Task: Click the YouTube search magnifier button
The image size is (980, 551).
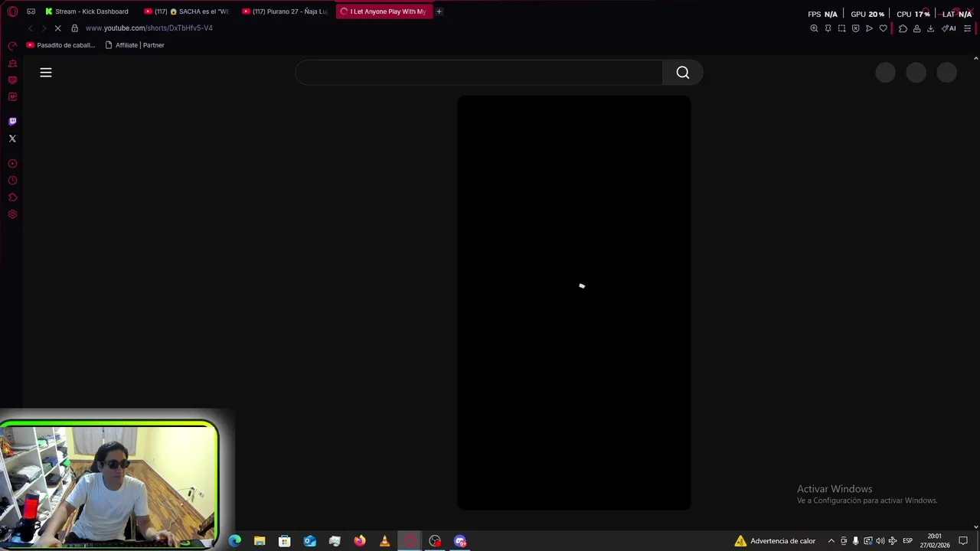Action: pyautogui.click(x=683, y=73)
